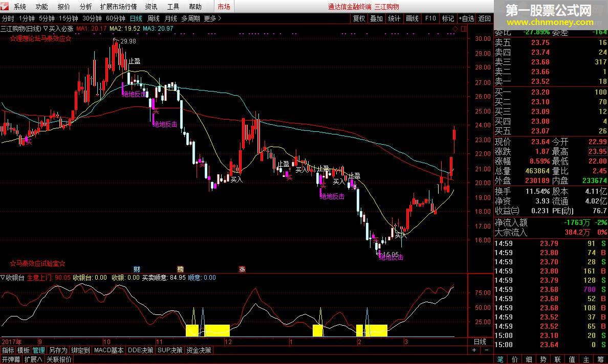The width and height of the screenshot is (608, 364).
Task: Select the 值 tab in quote panel
Action: pyautogui.click(x=572, y=359)
